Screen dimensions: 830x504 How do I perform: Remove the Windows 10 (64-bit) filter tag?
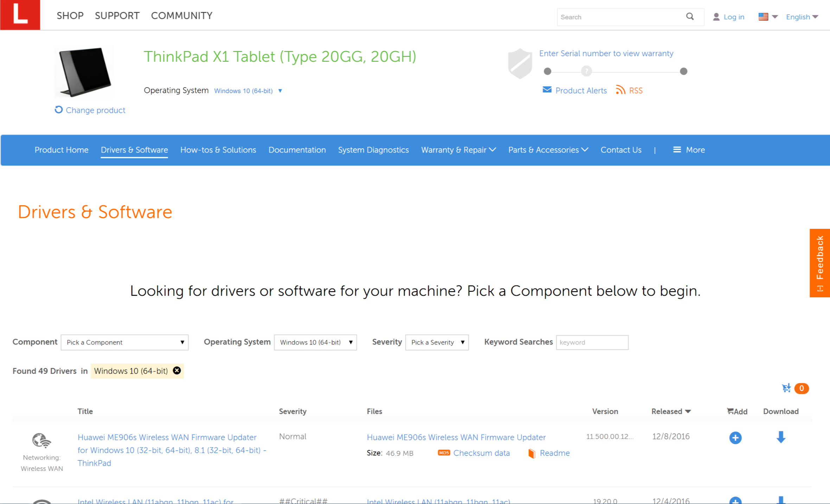(177, 370)
